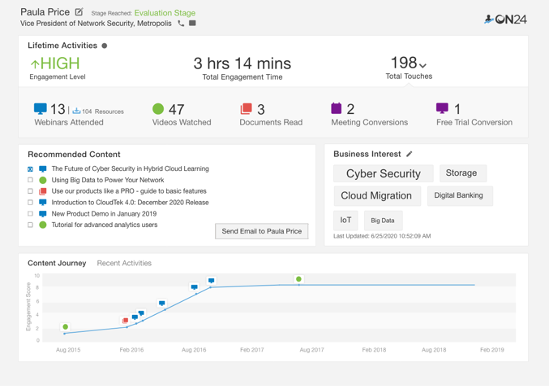Click the Meeting Conversions calendar icon

tap(336, 108)
